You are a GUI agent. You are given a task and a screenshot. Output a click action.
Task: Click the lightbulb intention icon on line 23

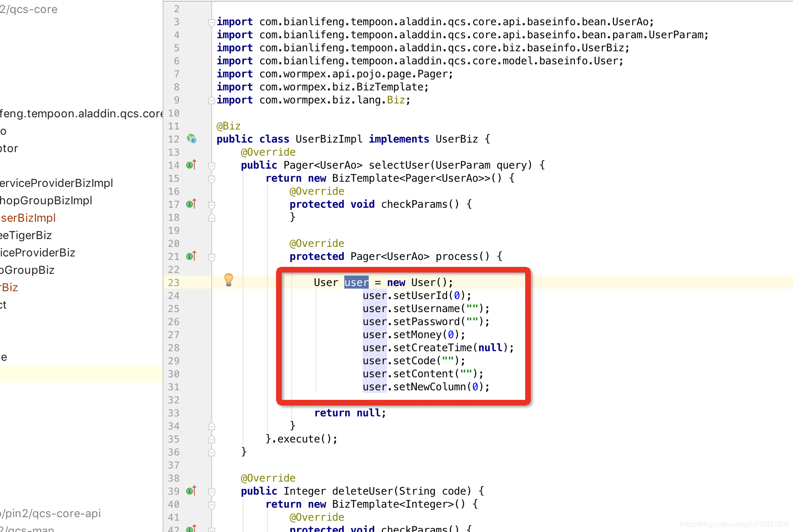[229, 280]
